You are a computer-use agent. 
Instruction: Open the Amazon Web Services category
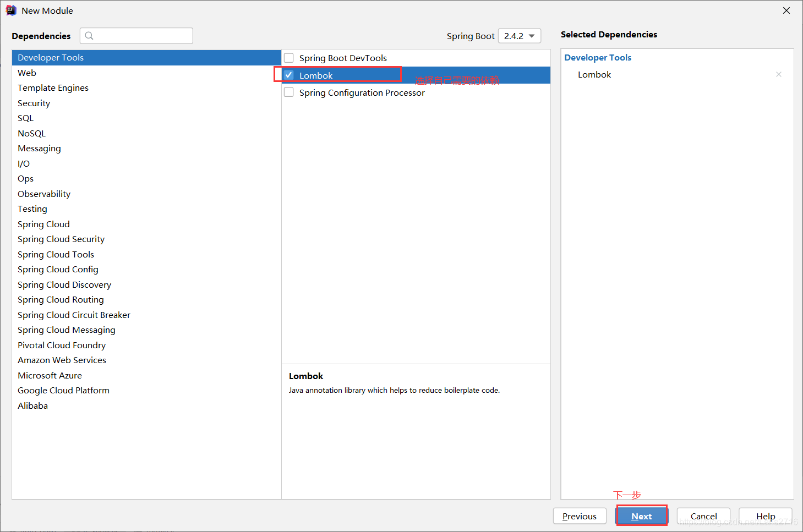[146, 360]
